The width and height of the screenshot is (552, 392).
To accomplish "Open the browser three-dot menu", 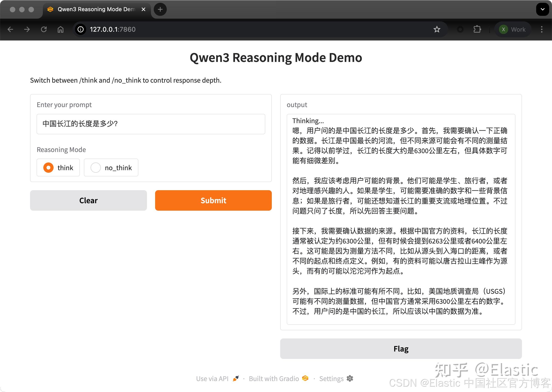I will pyautogui.click(x=541, y=29).
